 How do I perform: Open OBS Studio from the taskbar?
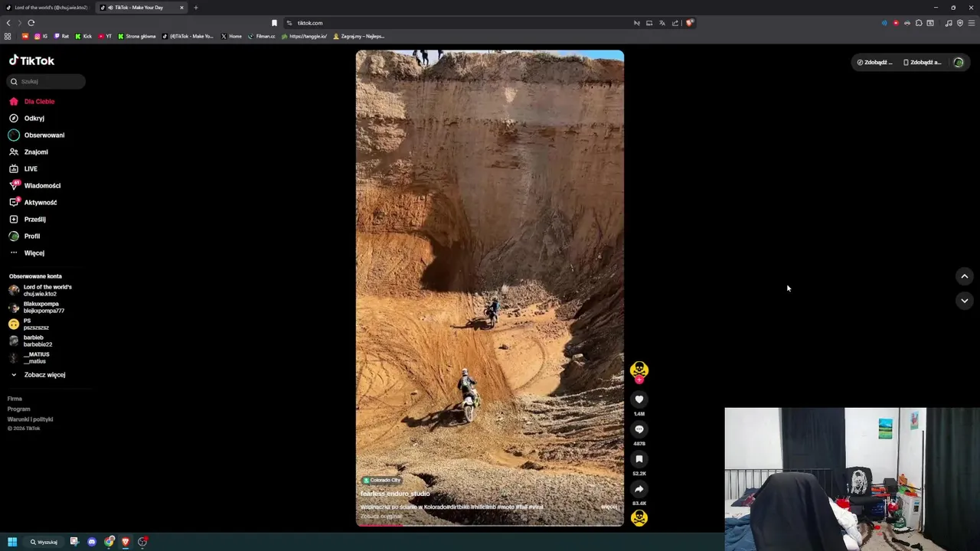[142, 542]
